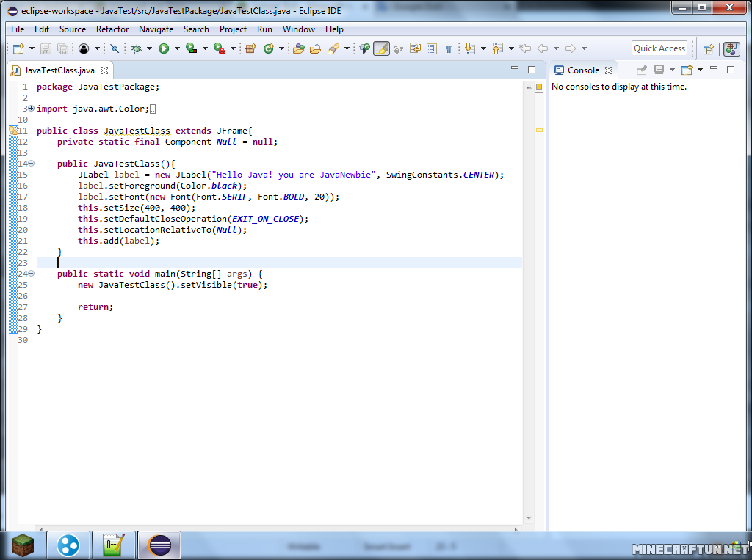Viewport: 752px width, 560px height.
Task: Switch to the Java perspective button
Action: coord(731,49)
